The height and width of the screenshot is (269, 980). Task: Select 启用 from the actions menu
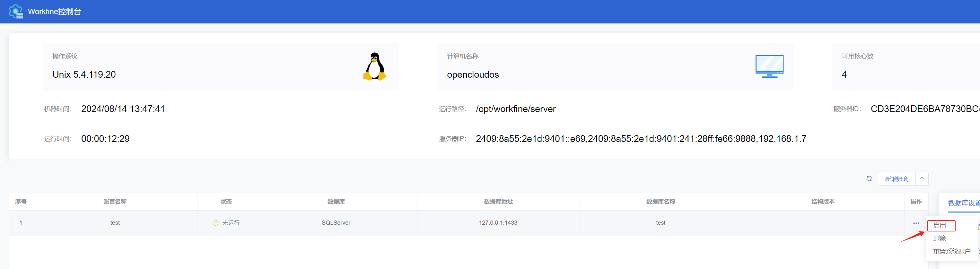point(940,226)
